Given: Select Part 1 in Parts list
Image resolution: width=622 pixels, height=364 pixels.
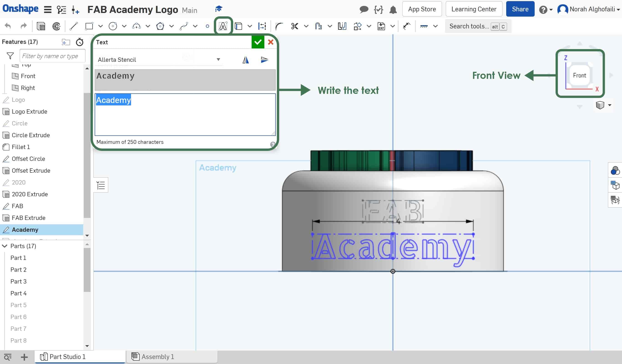Looking at the screenshot, I should [x=18, y=258].
